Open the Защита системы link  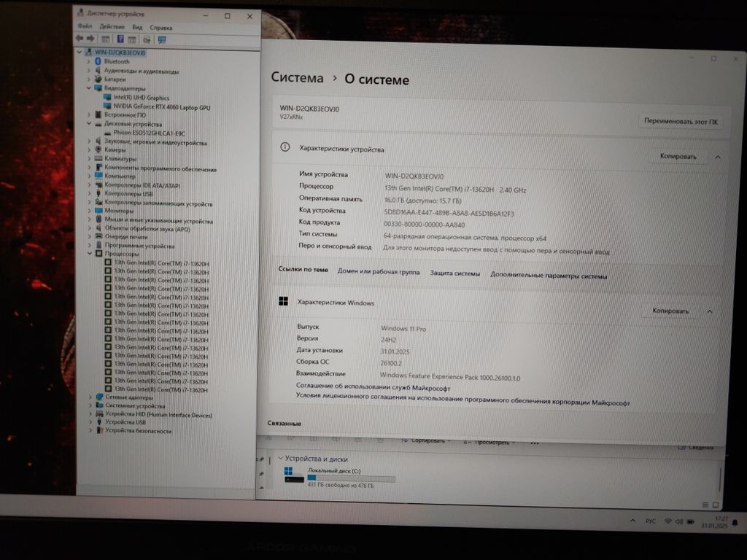(x=454, y=274)
